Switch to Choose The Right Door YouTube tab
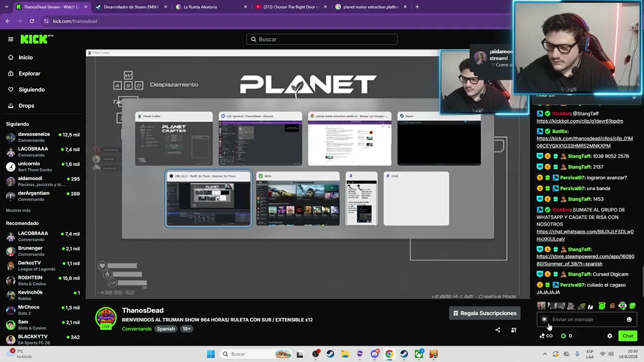 291,7
